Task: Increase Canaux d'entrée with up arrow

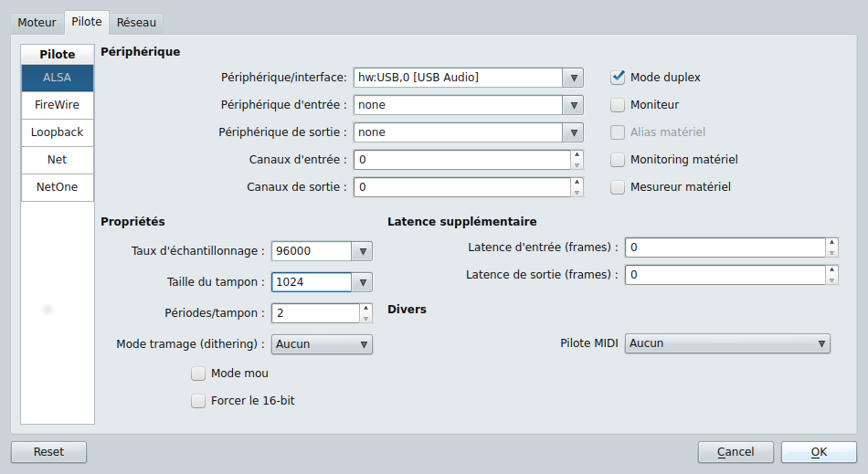Action: tap(577, 155)
